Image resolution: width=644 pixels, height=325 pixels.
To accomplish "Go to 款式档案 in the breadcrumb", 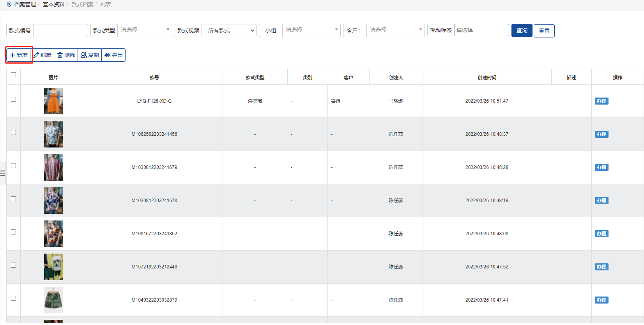I will tap(82, 4).
